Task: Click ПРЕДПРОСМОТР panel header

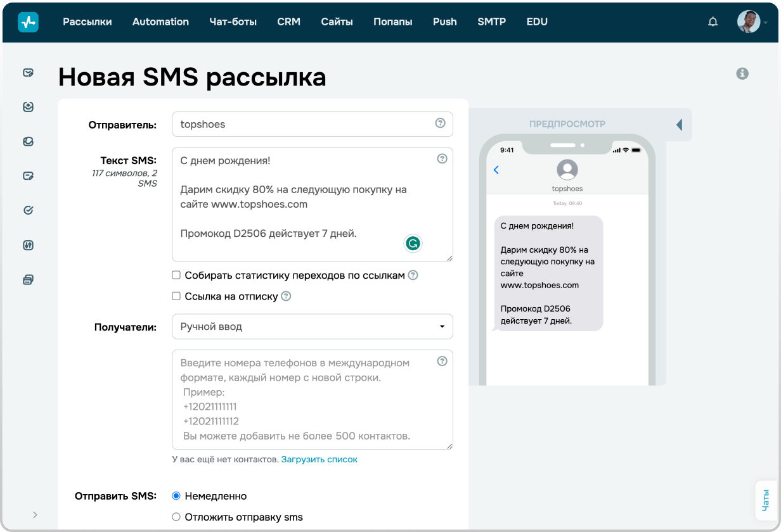Action: (567, 124)
